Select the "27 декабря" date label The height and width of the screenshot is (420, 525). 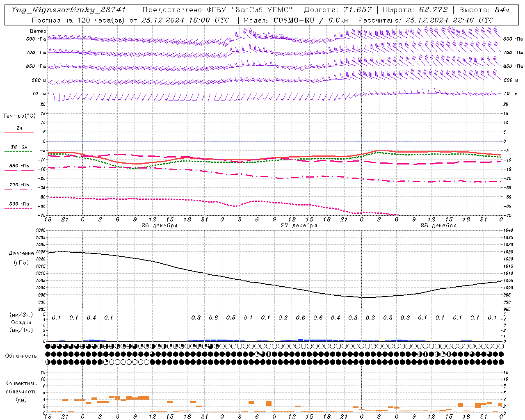(x=299, y=226)
